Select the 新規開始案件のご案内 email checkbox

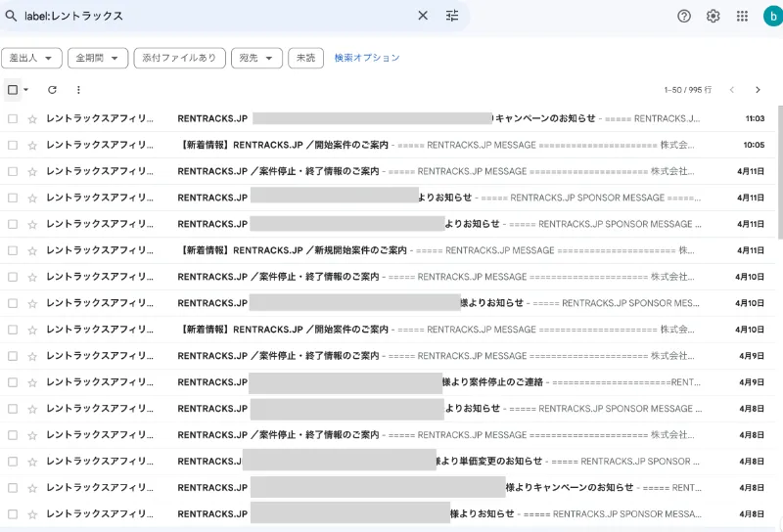point(13,250)
